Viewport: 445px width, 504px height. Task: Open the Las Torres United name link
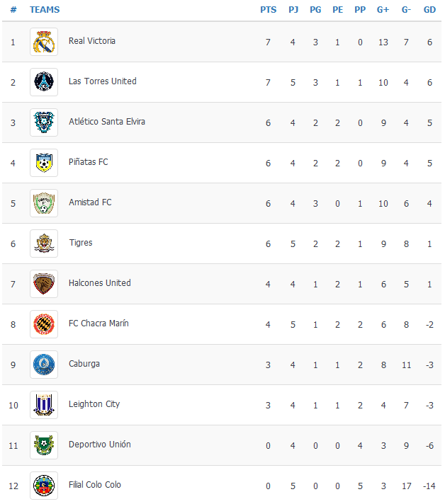pos(103,81)
